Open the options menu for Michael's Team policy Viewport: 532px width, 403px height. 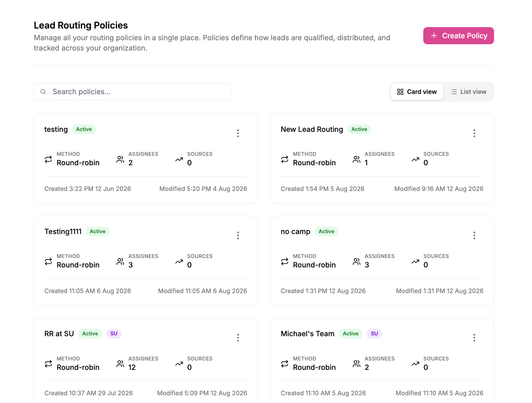(x=474, y=338)
